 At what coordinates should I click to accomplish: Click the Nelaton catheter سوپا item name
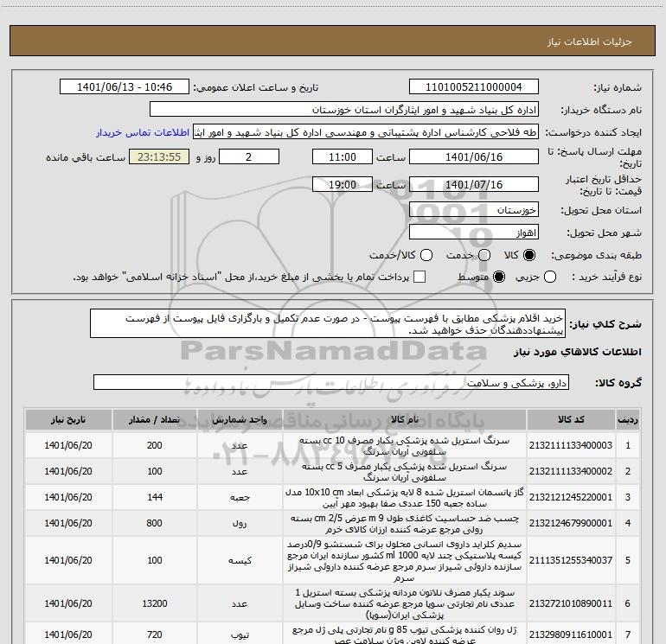[405, 603]
